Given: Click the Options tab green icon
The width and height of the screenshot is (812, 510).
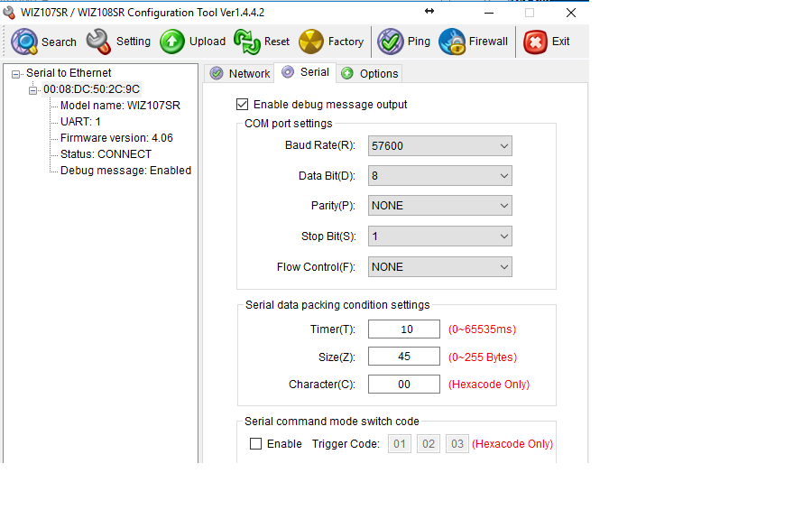Looking at the screenshot, I should (x=347, y=74).
